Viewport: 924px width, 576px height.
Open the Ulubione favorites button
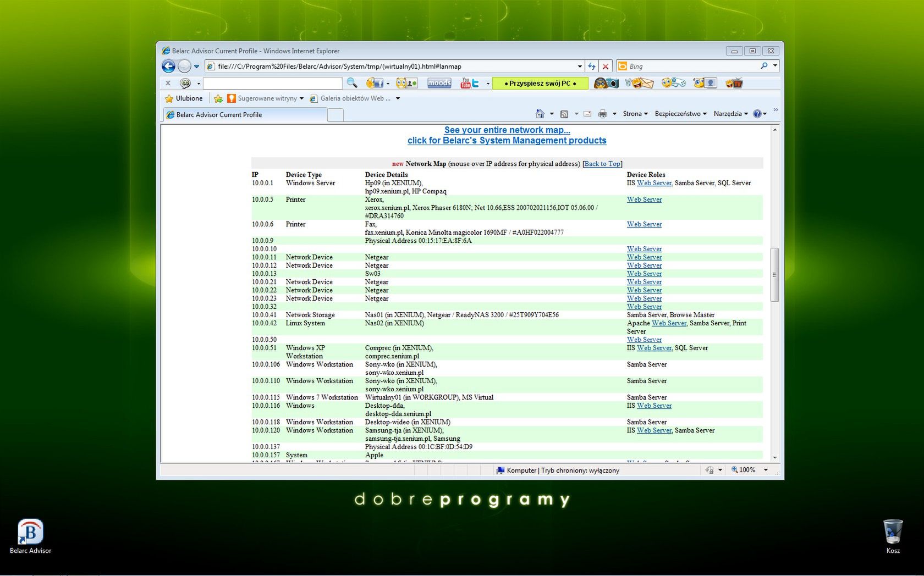(x=184, y=98)
